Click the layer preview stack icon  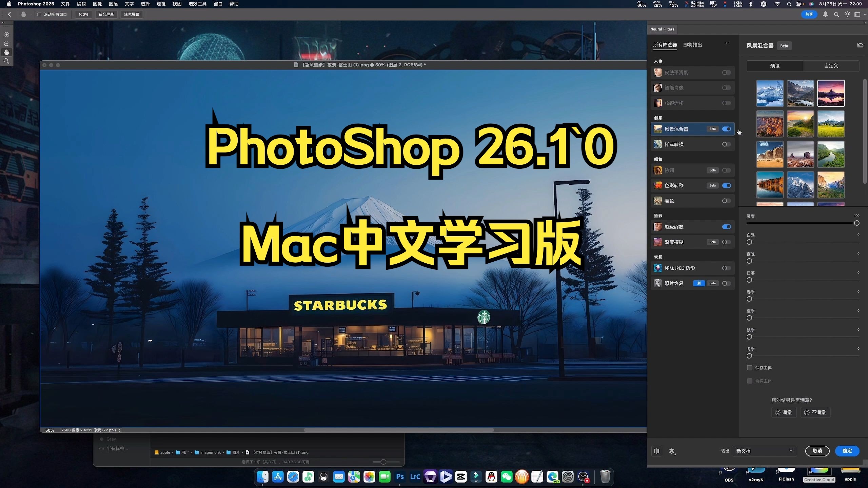pos(672,451)
